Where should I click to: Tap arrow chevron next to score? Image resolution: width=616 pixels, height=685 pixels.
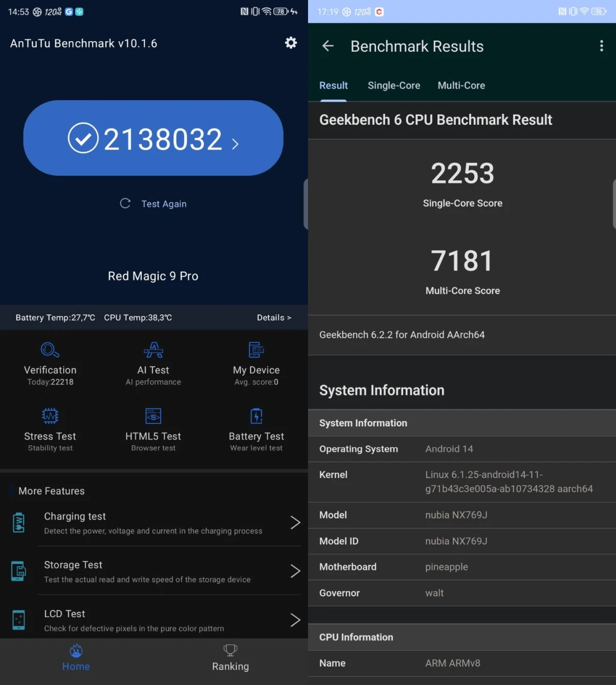click(235, 144)
